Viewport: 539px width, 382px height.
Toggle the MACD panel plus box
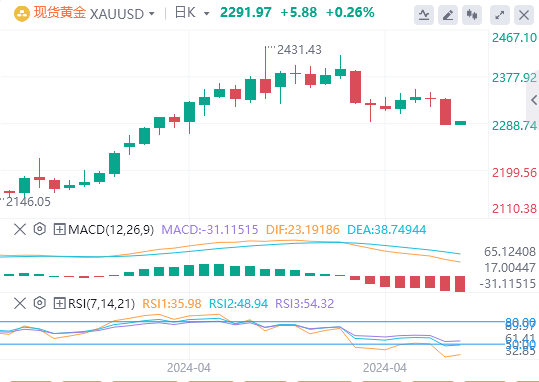pos(59,229)
